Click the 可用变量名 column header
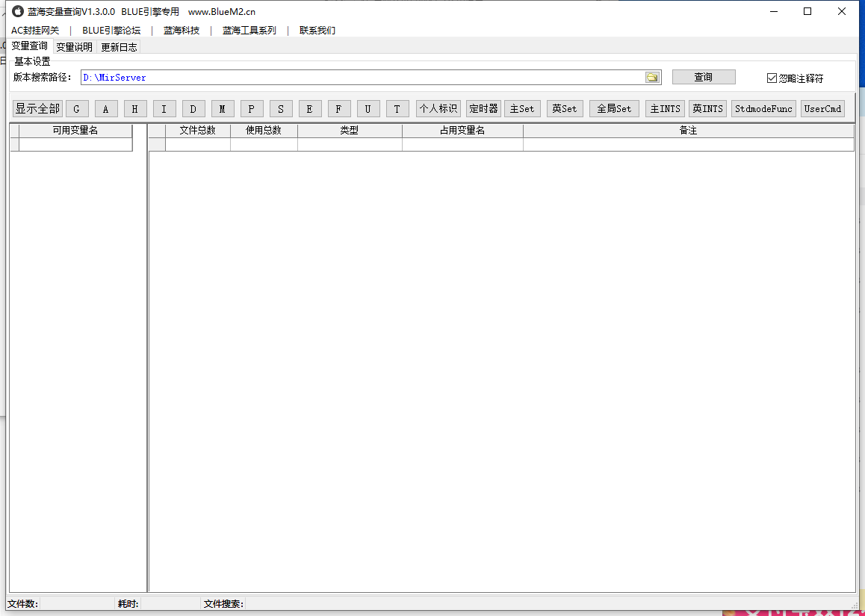This screenshot has width=865, height=616. click(x=75, y=131)
